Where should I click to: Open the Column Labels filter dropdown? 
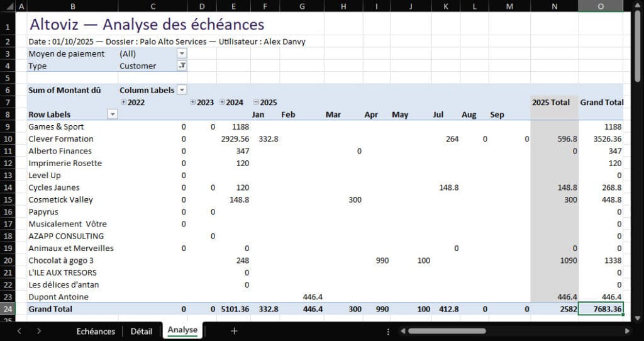click(182, 90)
